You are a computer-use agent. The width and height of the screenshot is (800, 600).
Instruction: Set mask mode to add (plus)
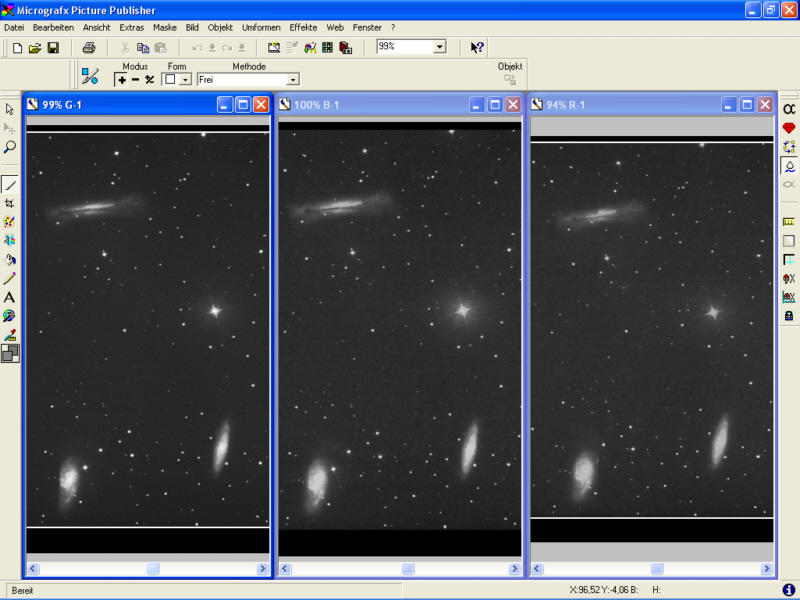point(122,79)
